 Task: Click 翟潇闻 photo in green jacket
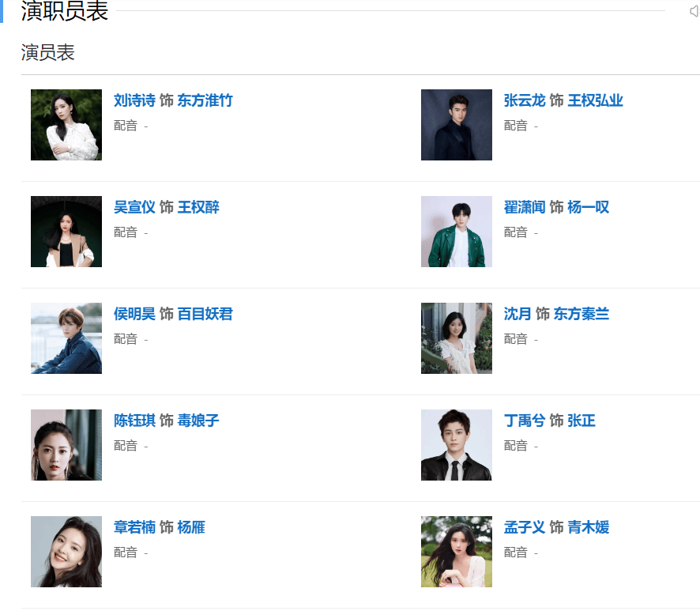click(456, 232)
